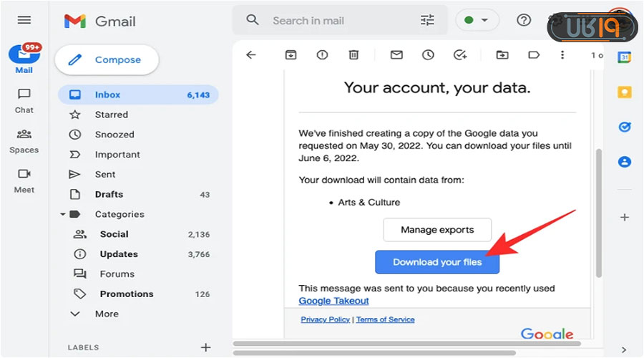
Task: Go back to inbox with arrow
Action: tap(250, 54)
